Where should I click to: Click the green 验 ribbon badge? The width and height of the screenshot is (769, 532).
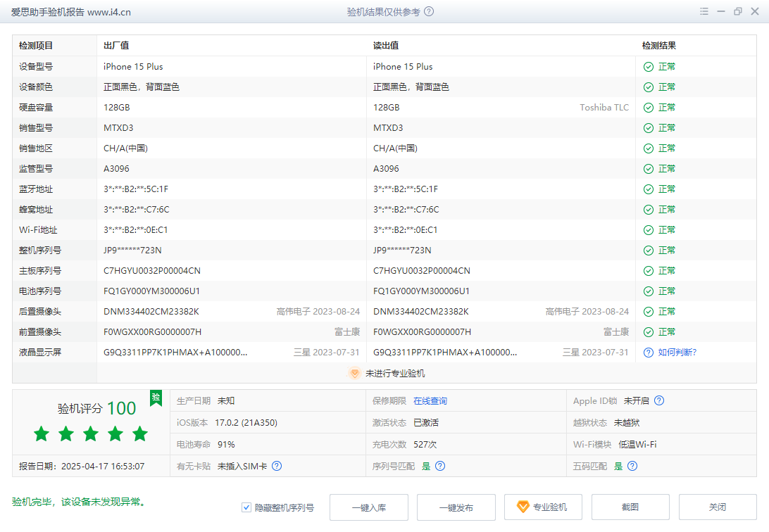pos(156,398)
